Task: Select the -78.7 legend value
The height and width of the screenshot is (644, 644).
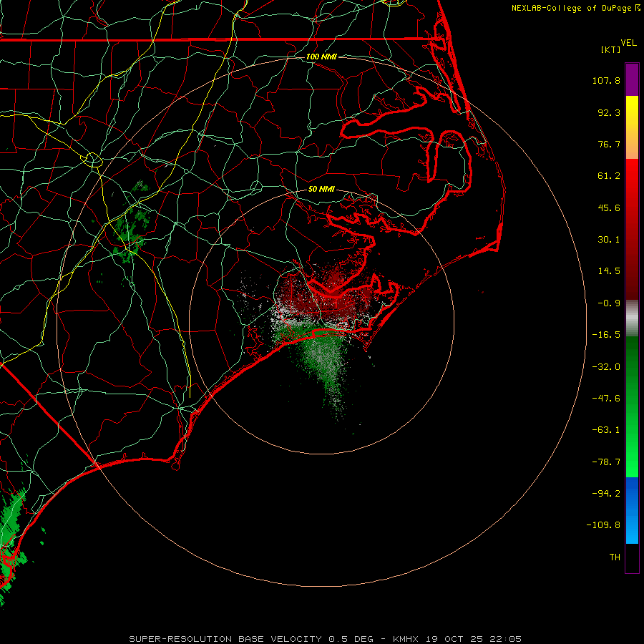Action: tap(606, 462)
